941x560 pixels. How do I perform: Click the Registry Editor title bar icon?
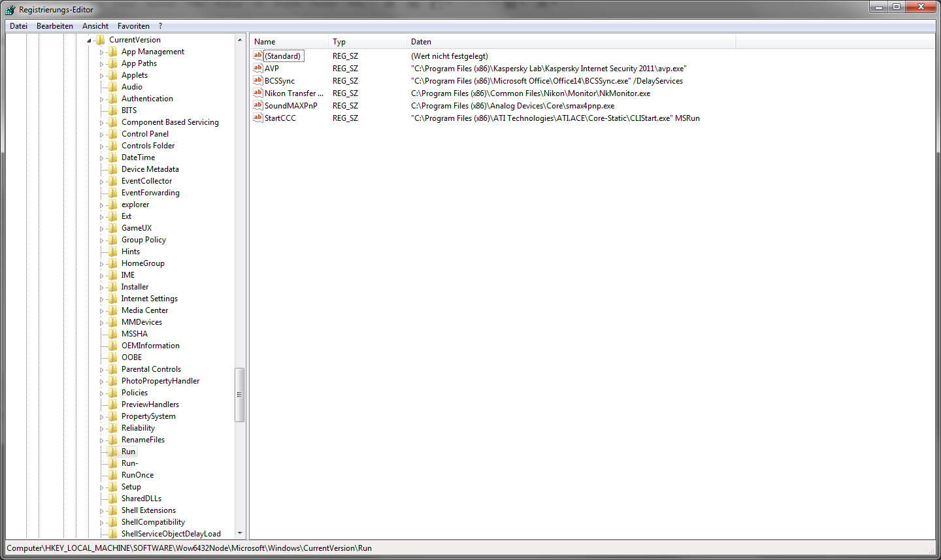[10, 10]
